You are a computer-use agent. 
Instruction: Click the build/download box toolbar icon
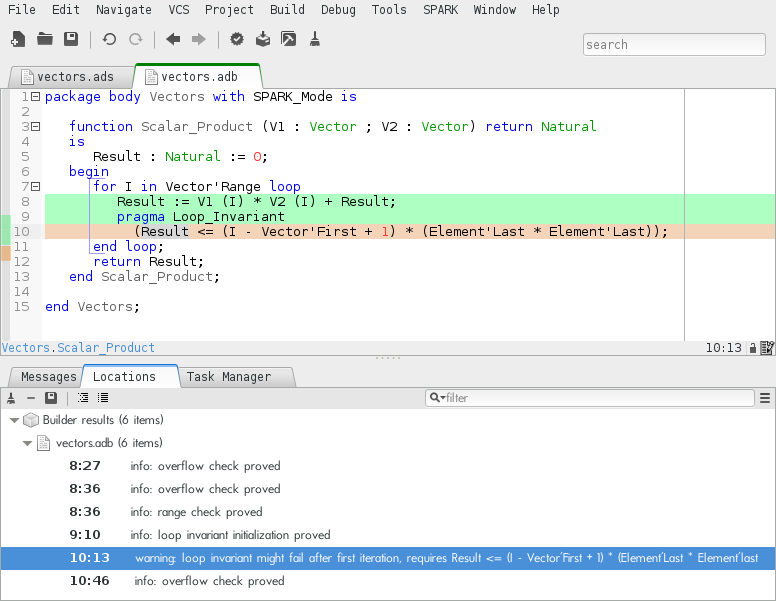tap(262, 40)
